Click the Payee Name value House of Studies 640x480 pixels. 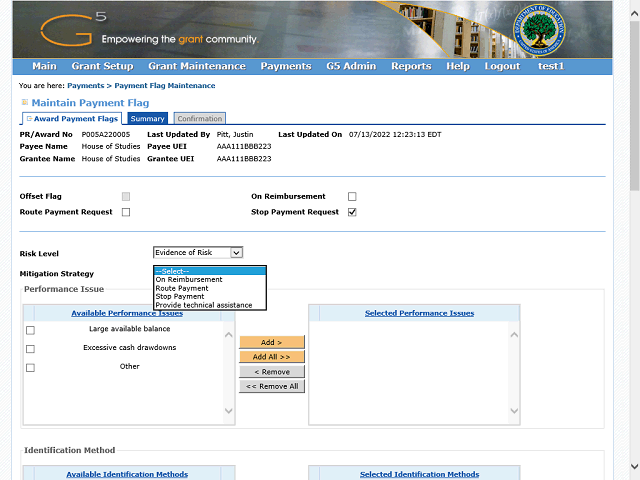(x=111, y=146)
